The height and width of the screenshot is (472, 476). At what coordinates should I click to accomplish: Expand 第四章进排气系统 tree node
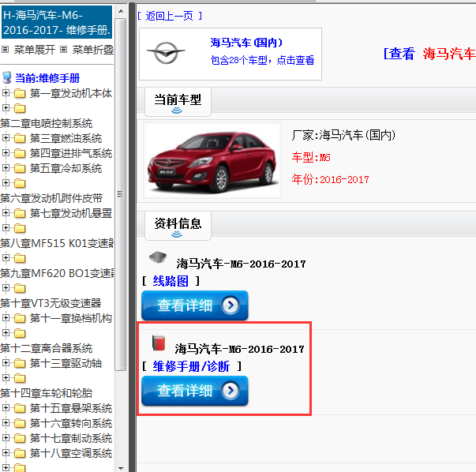6,152
